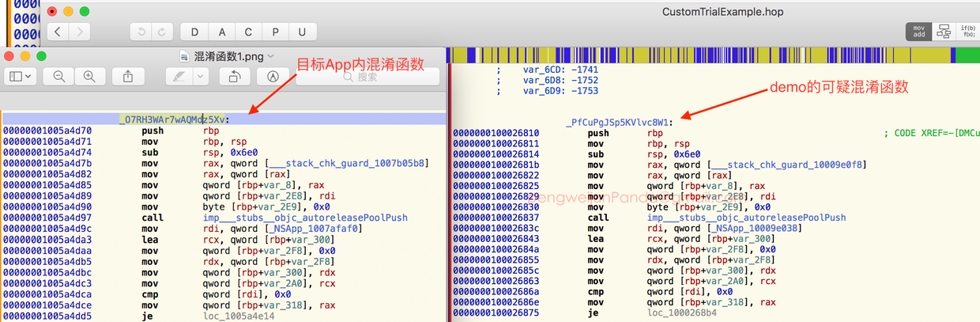Viewport: 980px width, 322px height.
Task: Mark as code with C button
Action: (249, 32)
